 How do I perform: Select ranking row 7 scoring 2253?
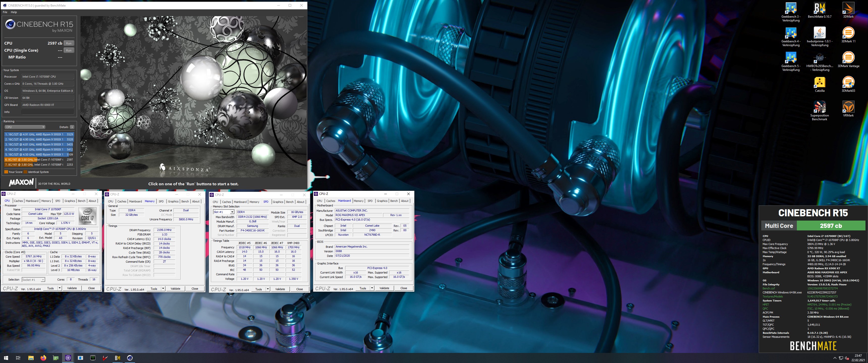click(x=39, y=164)
